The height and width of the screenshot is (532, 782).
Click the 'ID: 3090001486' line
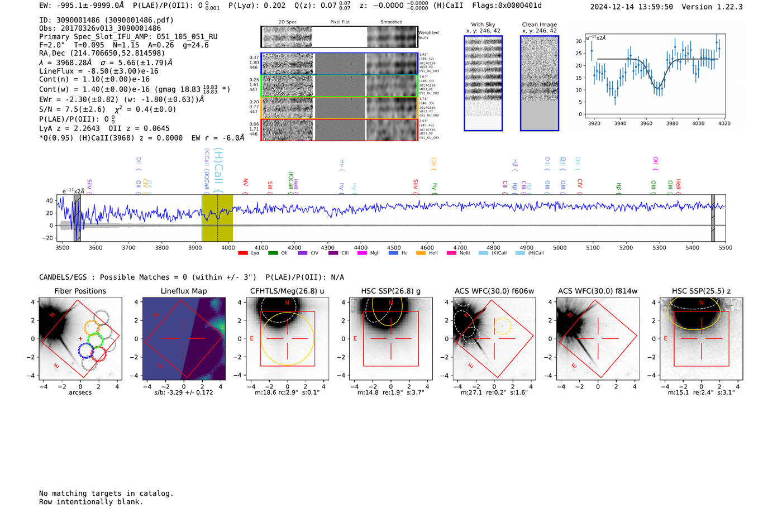click(x=106, y=20)
